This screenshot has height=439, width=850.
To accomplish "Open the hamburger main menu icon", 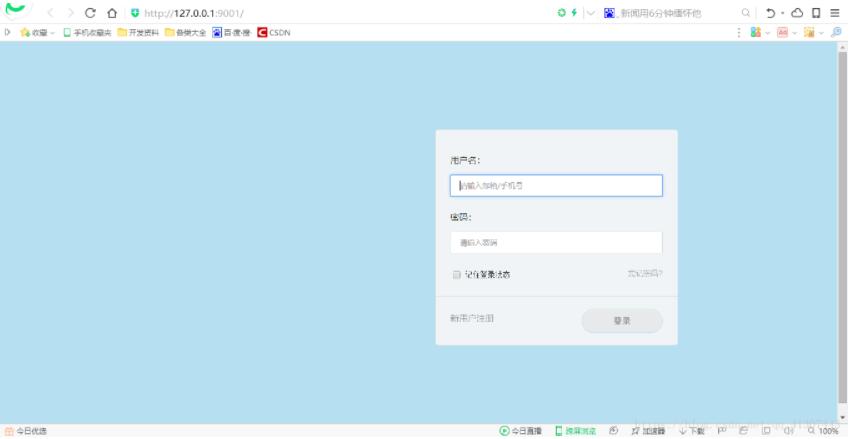I will 835,13.
